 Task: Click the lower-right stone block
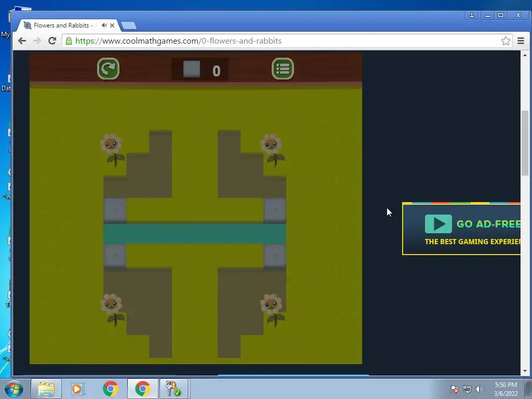coord(275,256)
